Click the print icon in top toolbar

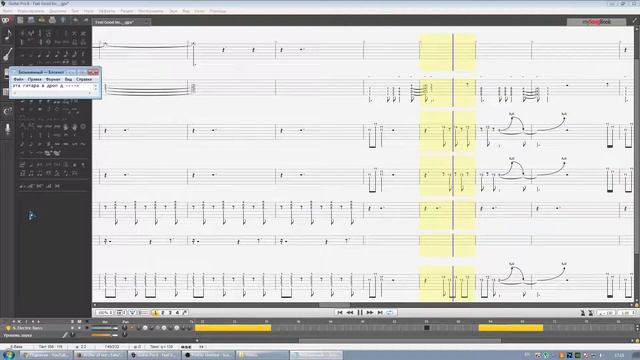coord(52,20)
